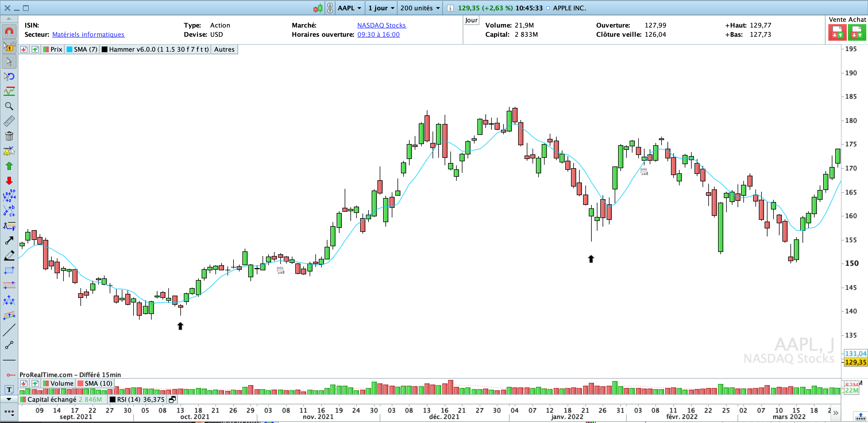
Task: Click the earnings calendar marker near November
Action: click(280, 270)
